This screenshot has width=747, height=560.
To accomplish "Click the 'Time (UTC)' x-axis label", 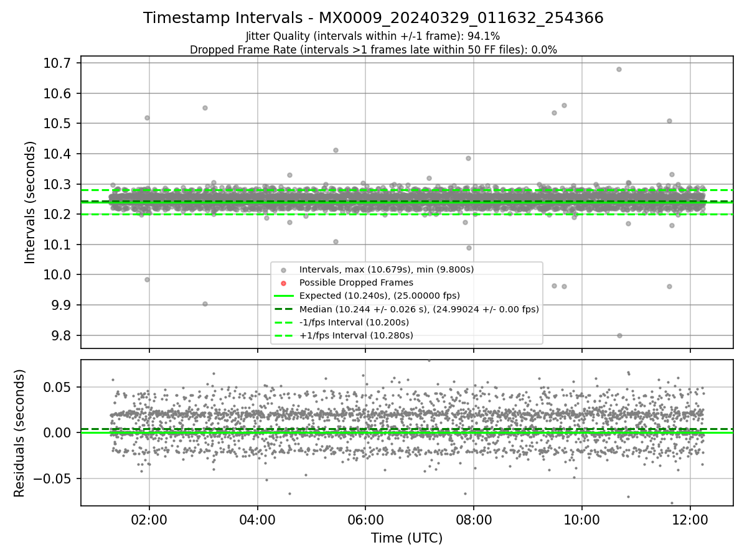I will [406, 538].
